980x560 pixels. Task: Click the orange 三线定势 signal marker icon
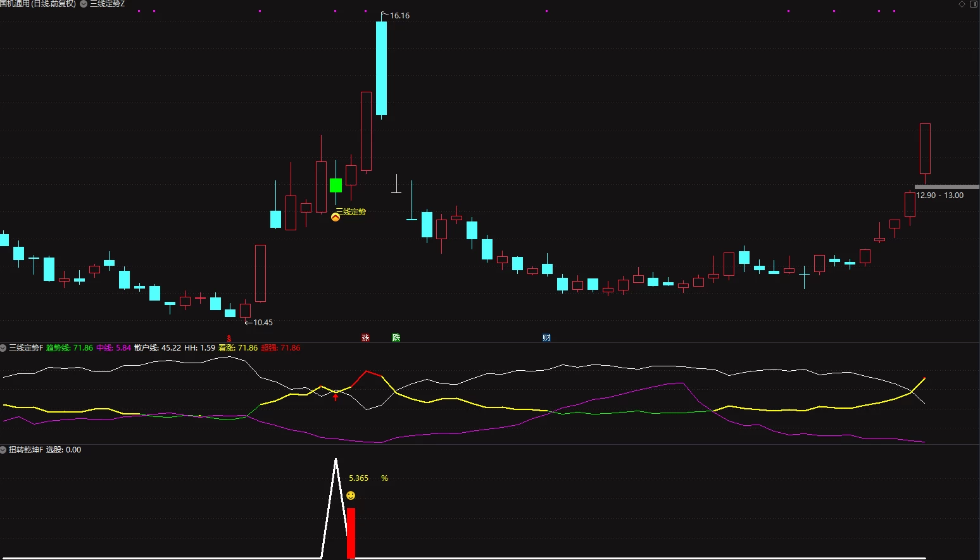click(x=336, y=217)
